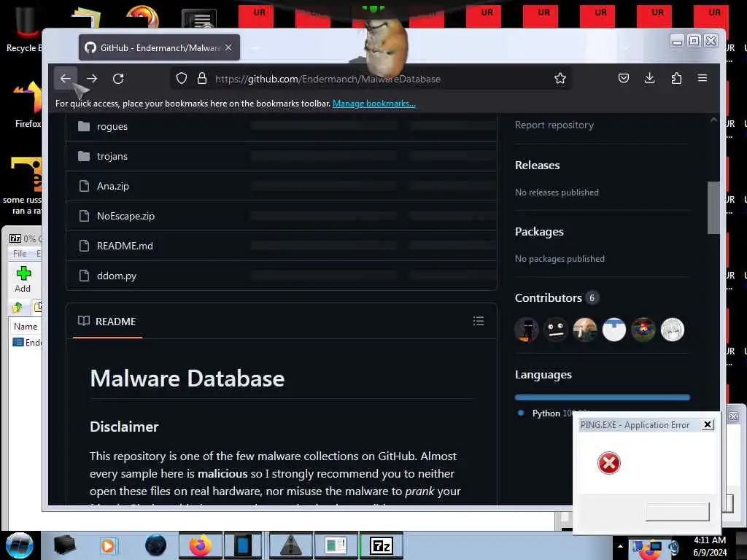Open the README outline list icon

tap(479, 321)
